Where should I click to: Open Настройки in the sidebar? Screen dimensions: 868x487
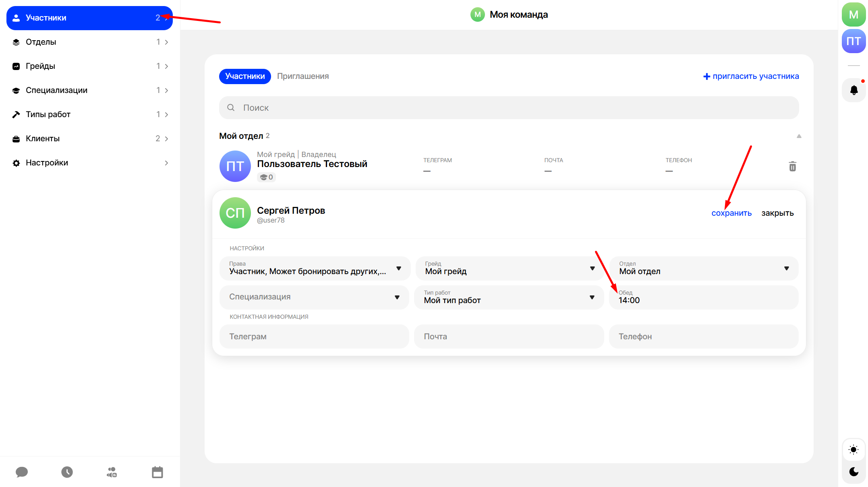89,163
